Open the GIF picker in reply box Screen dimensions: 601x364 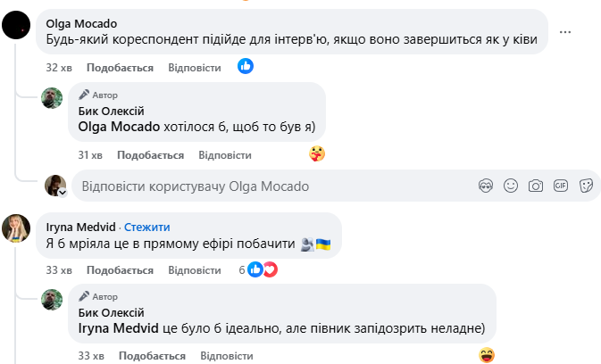(x=561, y=186)
